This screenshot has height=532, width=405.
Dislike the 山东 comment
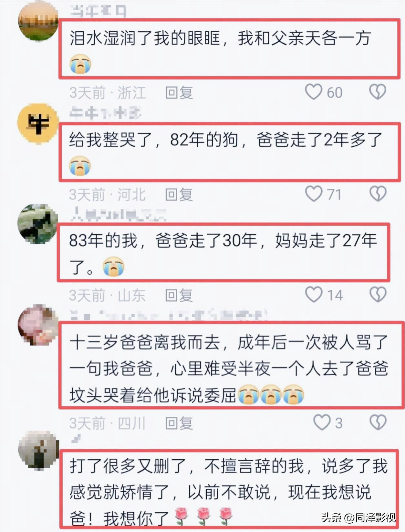(378, 295)
